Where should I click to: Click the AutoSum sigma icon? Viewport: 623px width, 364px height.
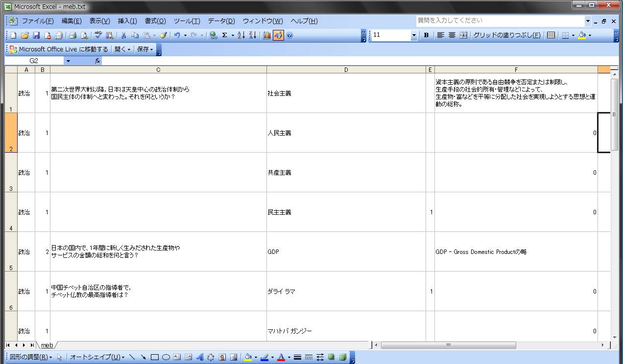(x=224, y=35)
